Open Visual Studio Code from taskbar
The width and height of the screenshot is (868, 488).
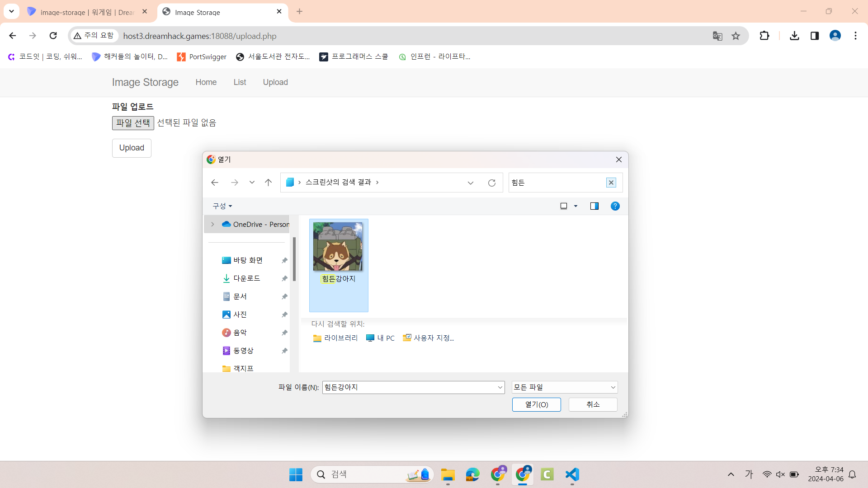[x=572, y=474]
